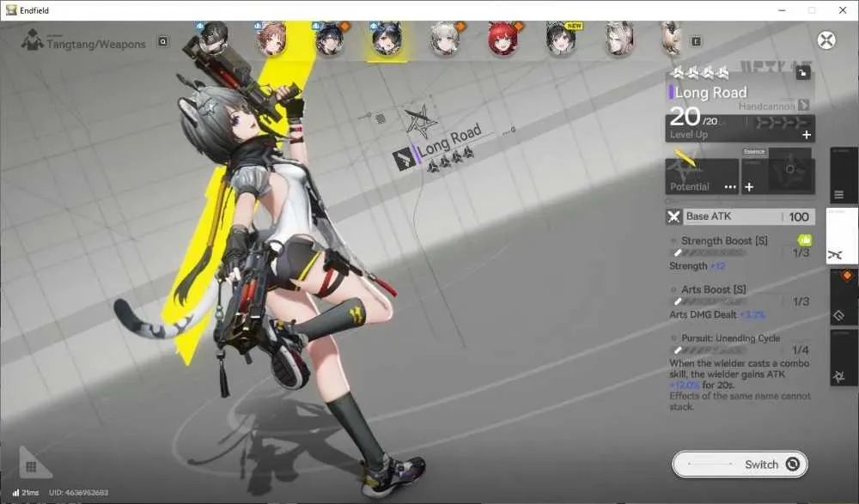Click the plus icon in Level Up panel
This screenshot has height=504, width=859.
tap(807, 135)
